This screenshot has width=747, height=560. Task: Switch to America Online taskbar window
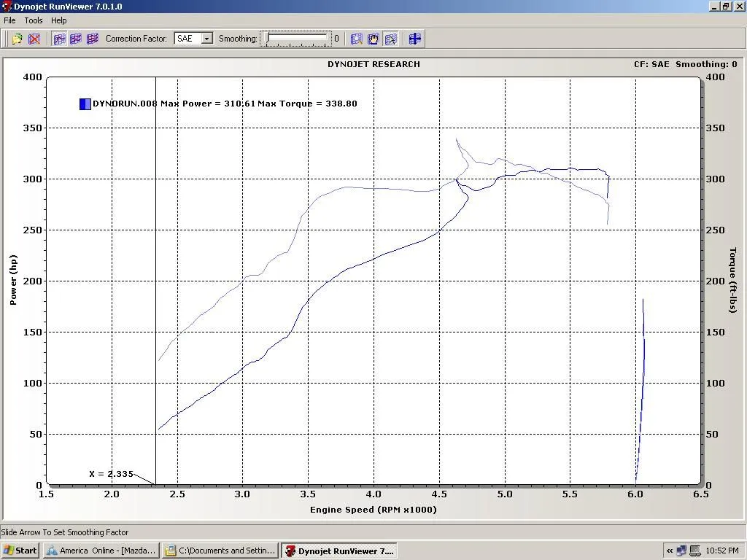pyautogui.click(x=101, y=551)
